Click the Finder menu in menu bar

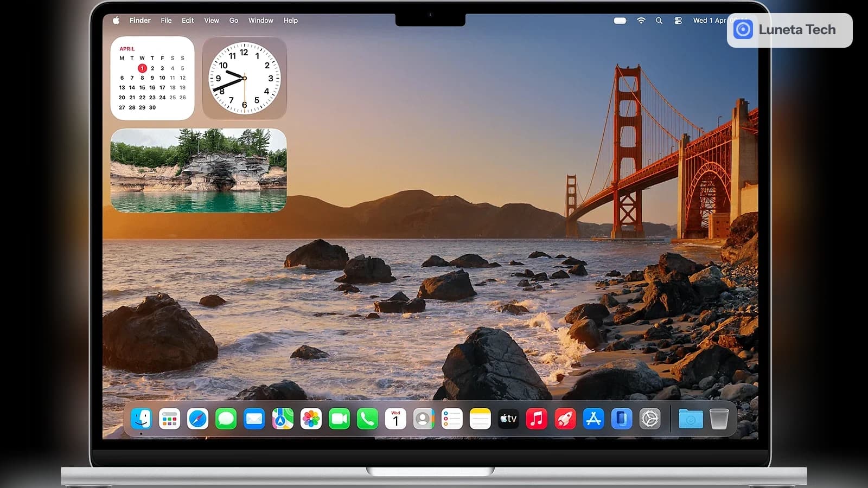(140, 21)
